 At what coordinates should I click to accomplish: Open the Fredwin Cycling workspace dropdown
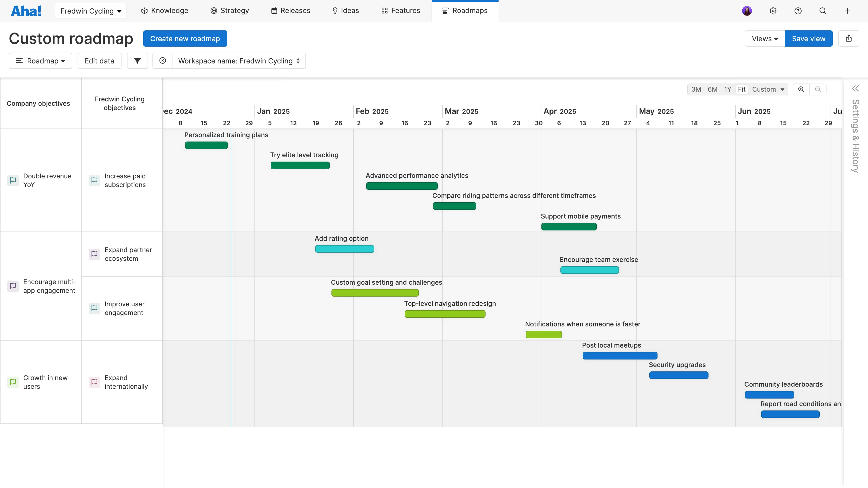click(91, 11)
